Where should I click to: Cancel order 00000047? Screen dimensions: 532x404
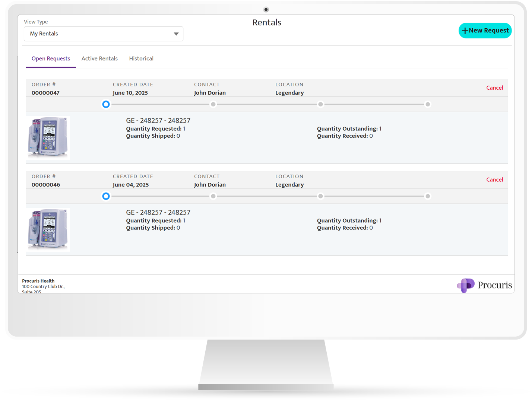point(494,88)
